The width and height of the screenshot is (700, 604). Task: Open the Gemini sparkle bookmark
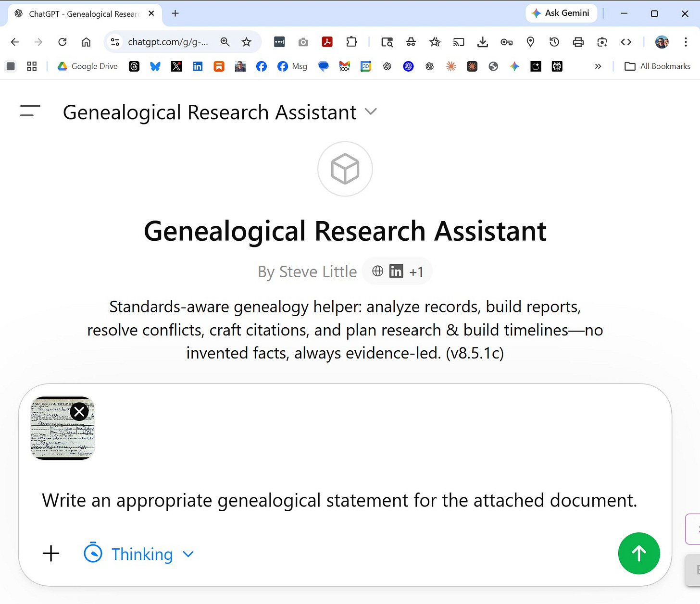point(514,66)
